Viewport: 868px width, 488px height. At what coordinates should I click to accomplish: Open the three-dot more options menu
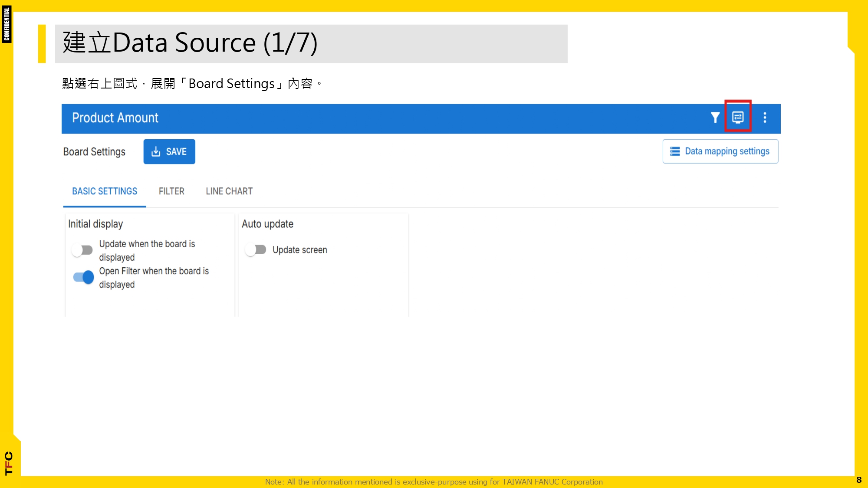pyautogui.click(x=765, y=118)
